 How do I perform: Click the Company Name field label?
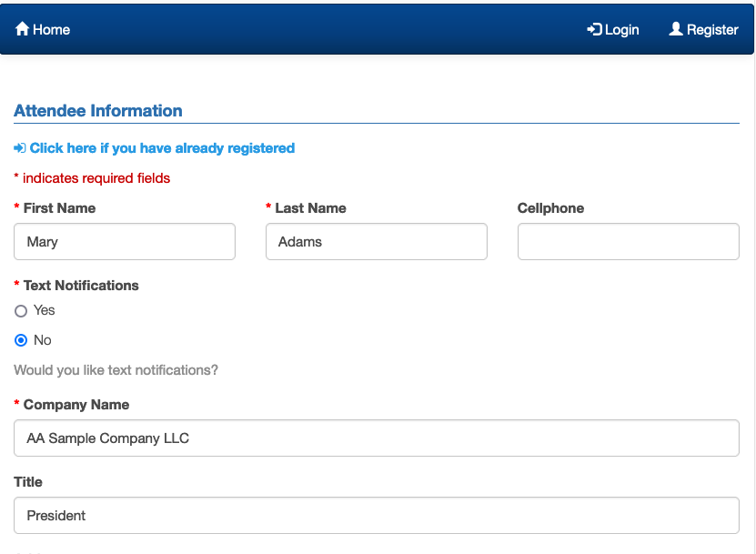(x=76, y=404)
